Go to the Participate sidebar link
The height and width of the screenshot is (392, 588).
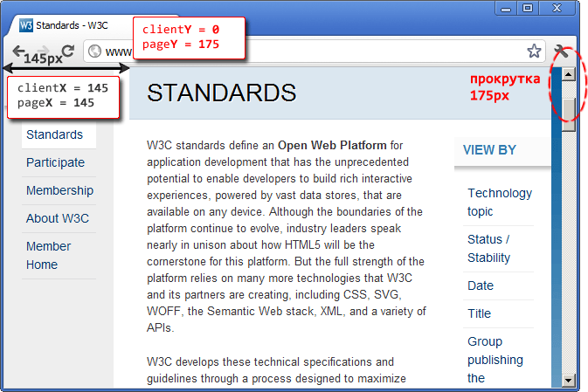point(55,162)
